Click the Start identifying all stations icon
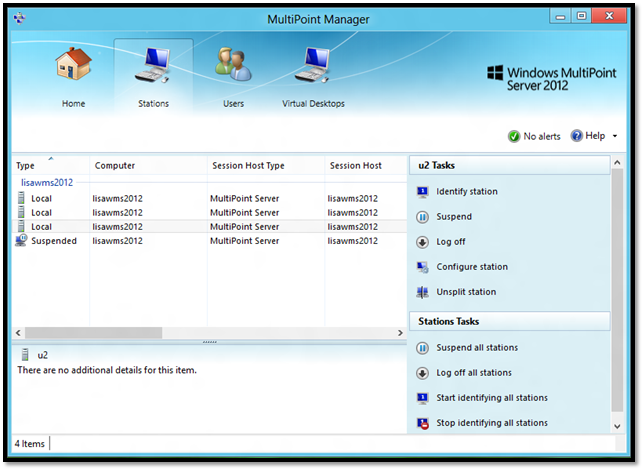This screenshot has height=471, width=644. pos(422,398)
